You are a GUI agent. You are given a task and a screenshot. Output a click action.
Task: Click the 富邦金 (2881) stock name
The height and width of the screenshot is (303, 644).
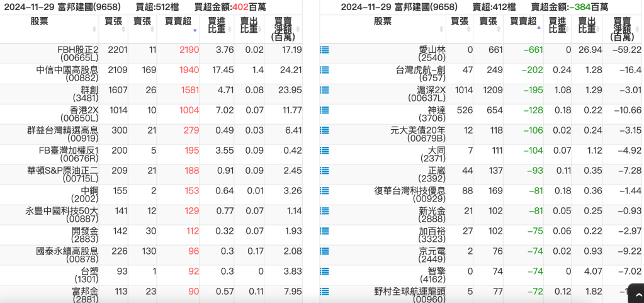pos(85,296)
